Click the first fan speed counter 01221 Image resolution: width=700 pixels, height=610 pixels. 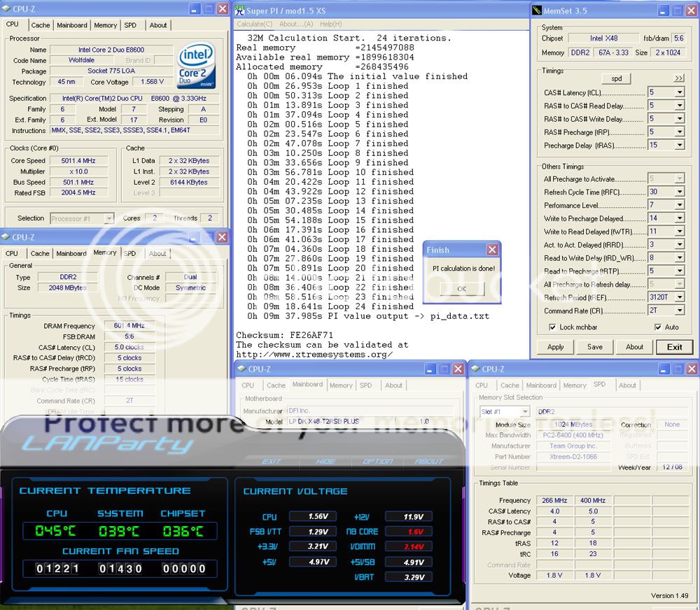click(57, 569)
